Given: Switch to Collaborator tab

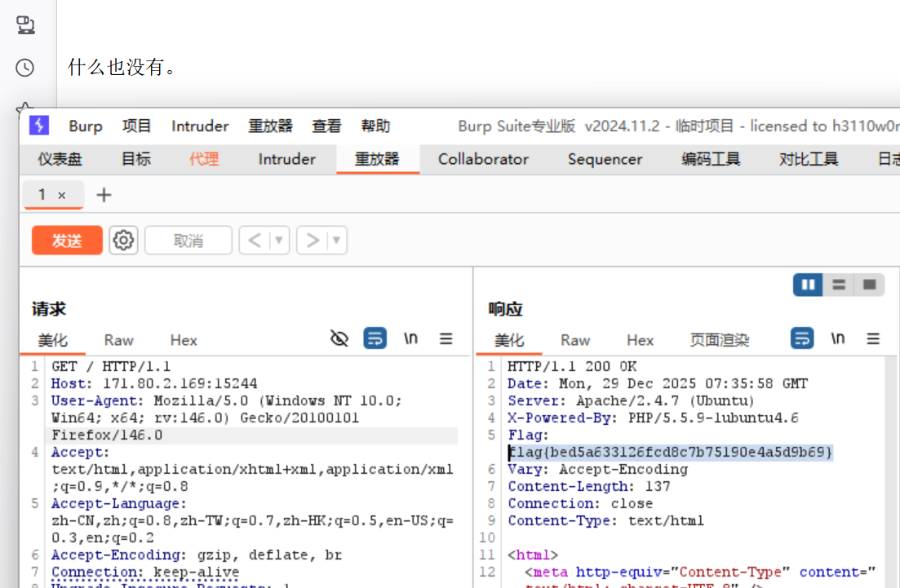Looking at the screenshot, I should coord(483,159).
